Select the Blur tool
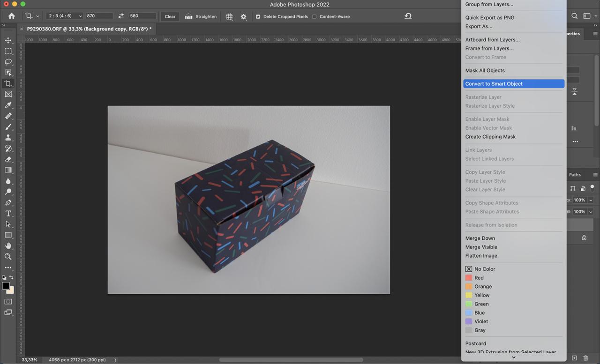The image size is (600, 364). [x=8, y=181]
